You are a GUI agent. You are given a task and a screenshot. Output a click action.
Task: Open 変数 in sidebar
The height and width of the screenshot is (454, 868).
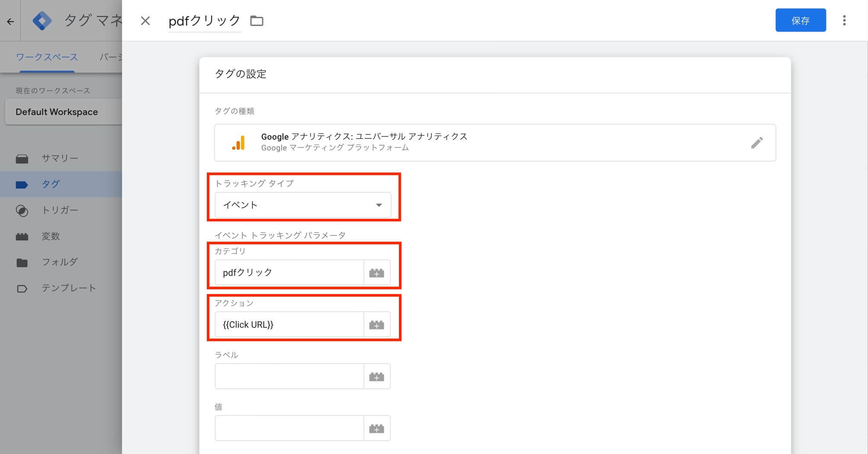click(61, 236)
